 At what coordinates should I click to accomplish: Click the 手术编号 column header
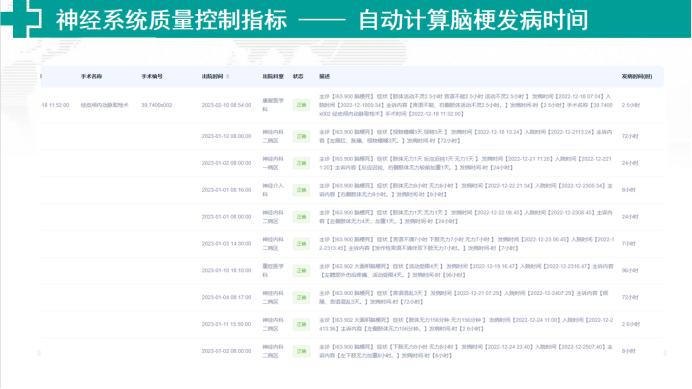coord(152,76)
